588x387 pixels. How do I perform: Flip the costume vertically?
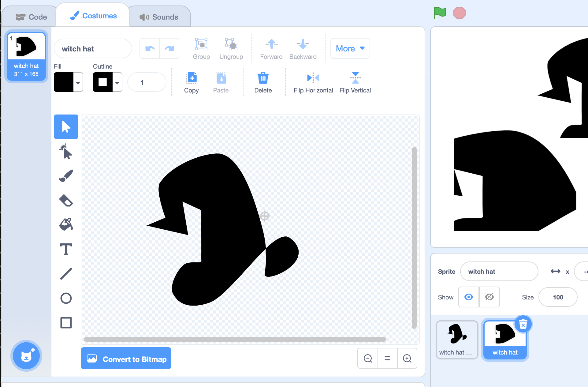pos(355,83)
